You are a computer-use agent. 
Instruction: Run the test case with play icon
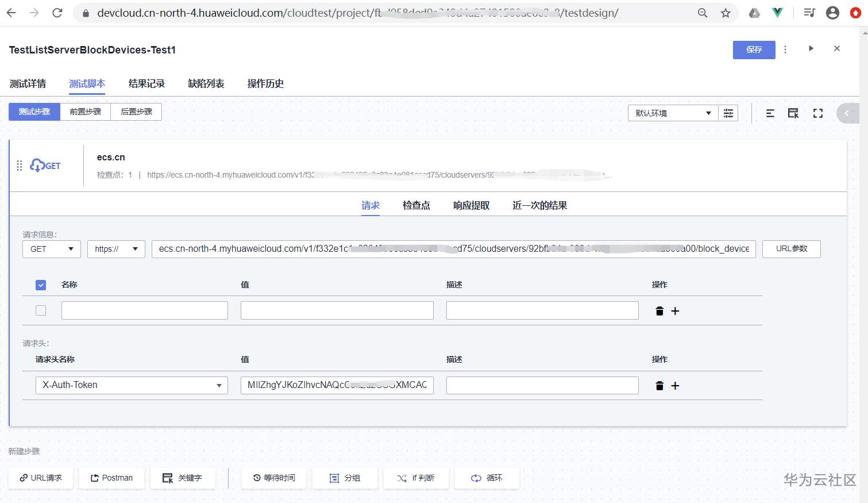point(811,48)
